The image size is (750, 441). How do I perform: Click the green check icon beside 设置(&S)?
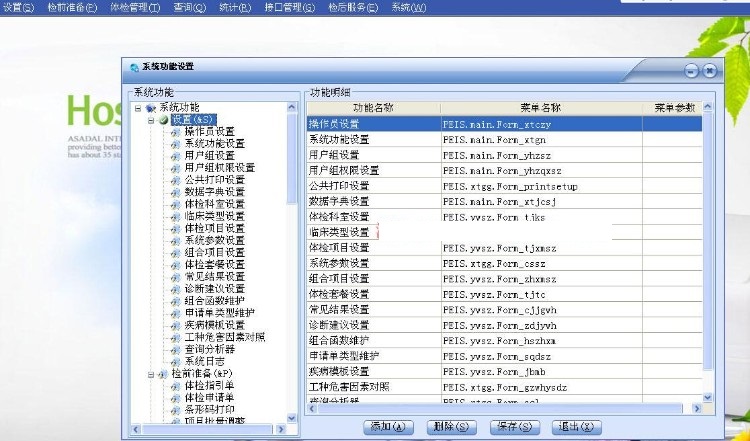tap(164, 120)
